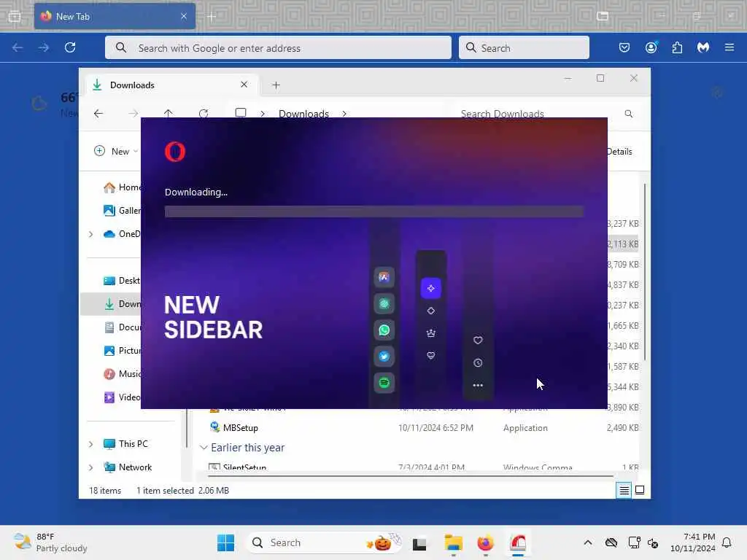The width and height of the screenshot is (747, 560).
Task: Select Network in the navigation pane
Action: coord(128,467)
